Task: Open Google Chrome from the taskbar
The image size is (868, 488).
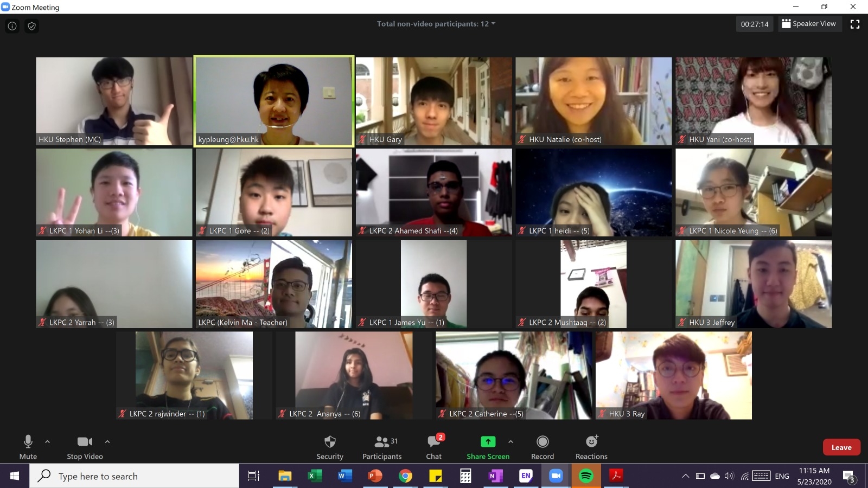Action: point(405,476)
